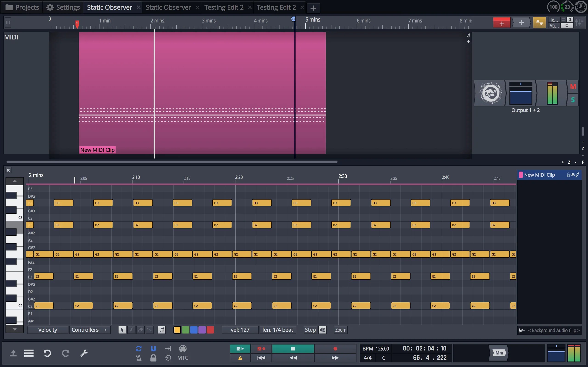This screenshot has width=588, height=367.
Task: Select the green note color swatch
Action: pos(185,330)
